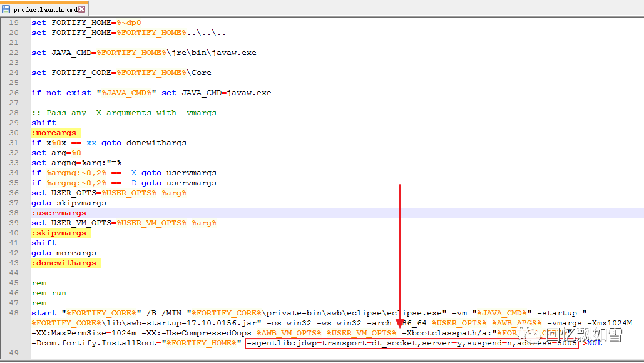The width and height of the screenshot is (644, 363).
Task: Click the highlighted :skipvmargs label
Action: 59,233
